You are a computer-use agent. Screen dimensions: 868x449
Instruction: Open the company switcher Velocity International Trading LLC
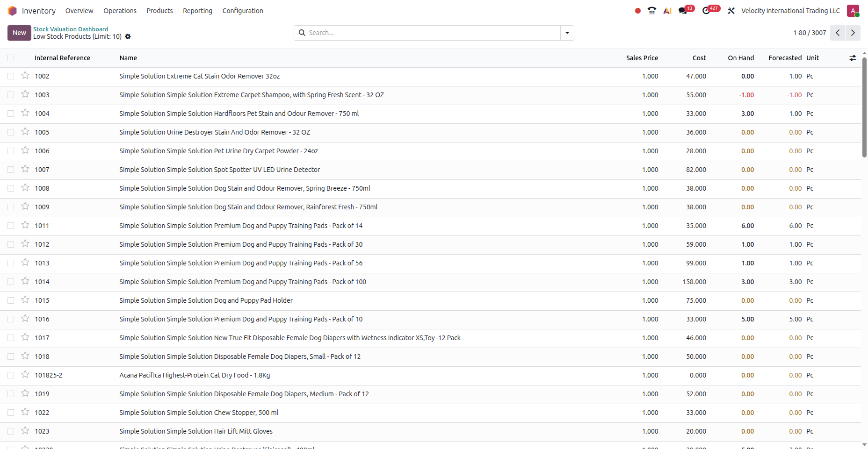coord(790,11)
